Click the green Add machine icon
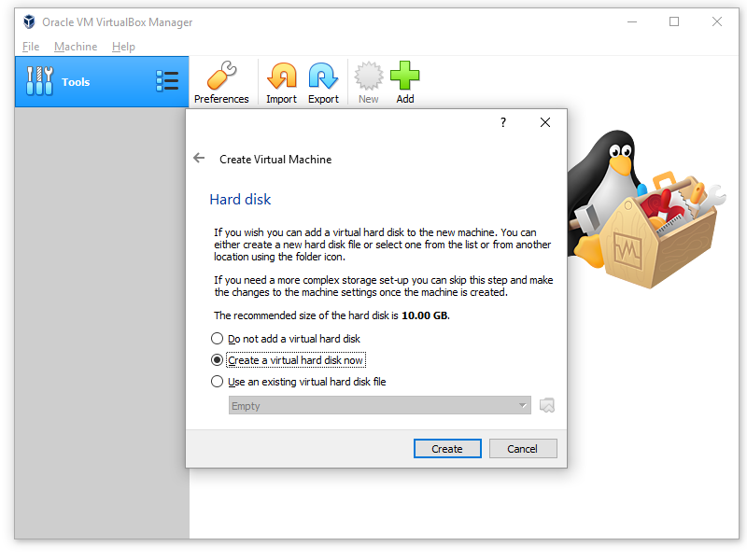This screenshot has height=560, width=747. click(x=404, y=82)
